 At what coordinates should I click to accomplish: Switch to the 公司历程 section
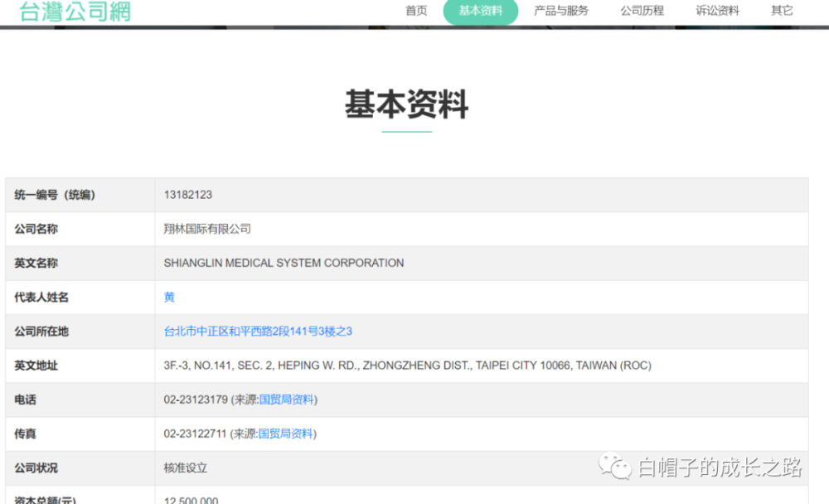click(642, 11)
